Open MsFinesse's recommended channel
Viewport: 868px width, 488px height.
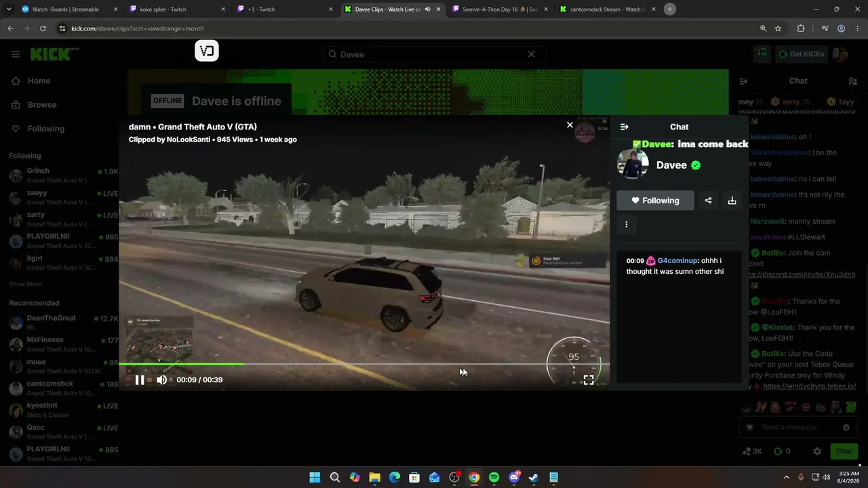coord(64,344)
